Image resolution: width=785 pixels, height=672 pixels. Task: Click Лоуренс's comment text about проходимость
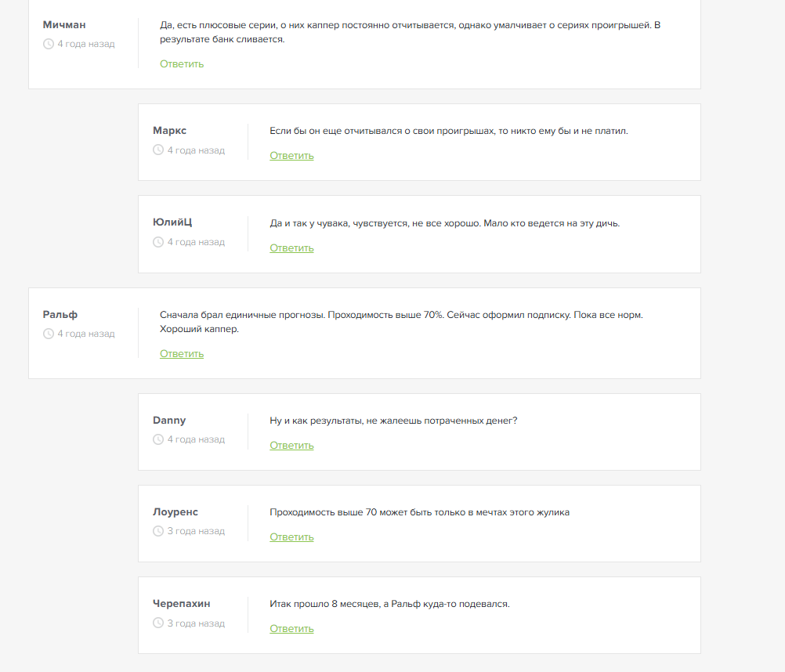click(x=419, y=512)
